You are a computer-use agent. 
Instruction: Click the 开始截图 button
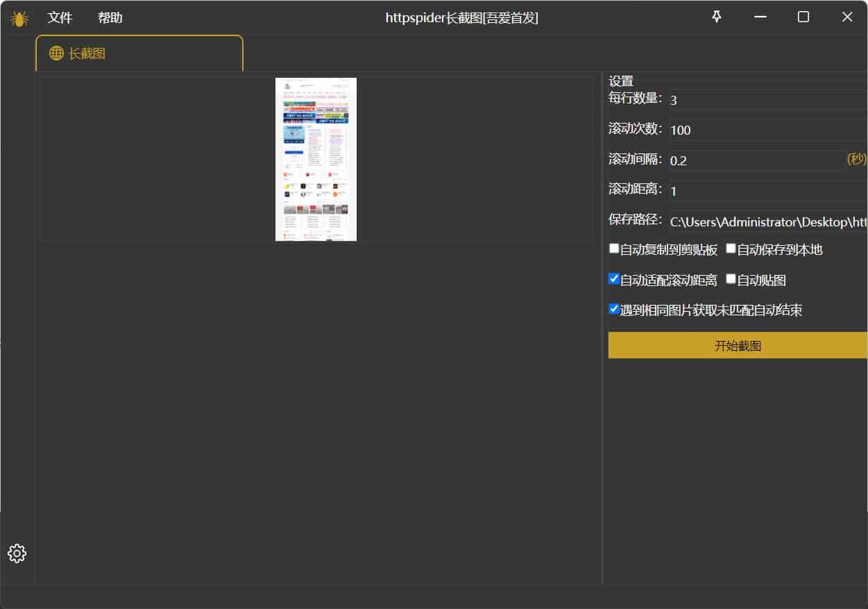(738, 345)
